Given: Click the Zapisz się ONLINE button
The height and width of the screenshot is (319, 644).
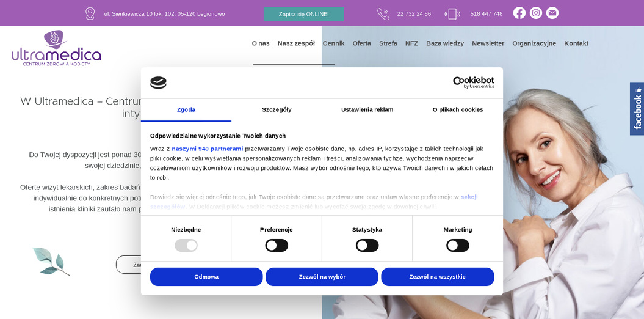Looking at the screenshot, I should point(303,14).
